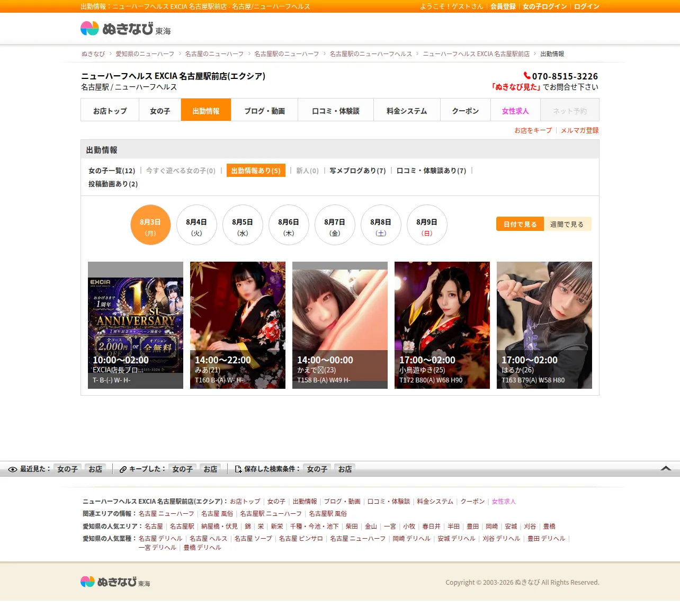
Task: Click the red phone icon beside the number
Action: pyautogui.click(x=527, y=76)
